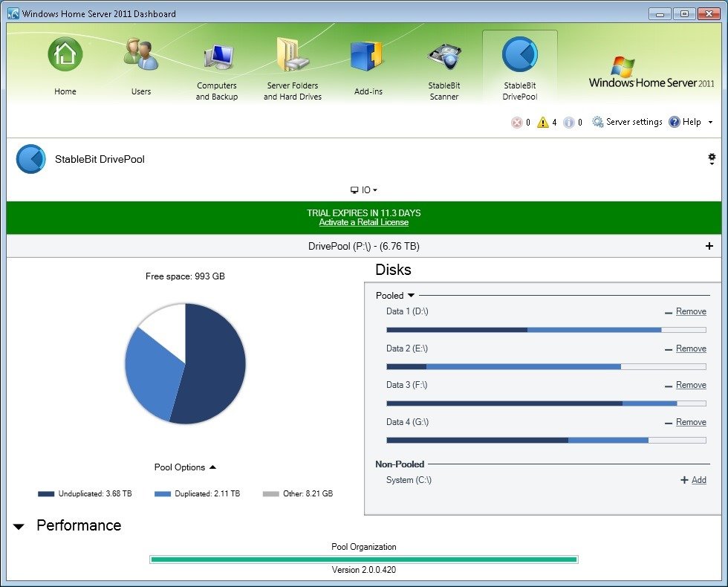
Task: Click the Pool Organization progress bar
Action: (x=363, y=559)
